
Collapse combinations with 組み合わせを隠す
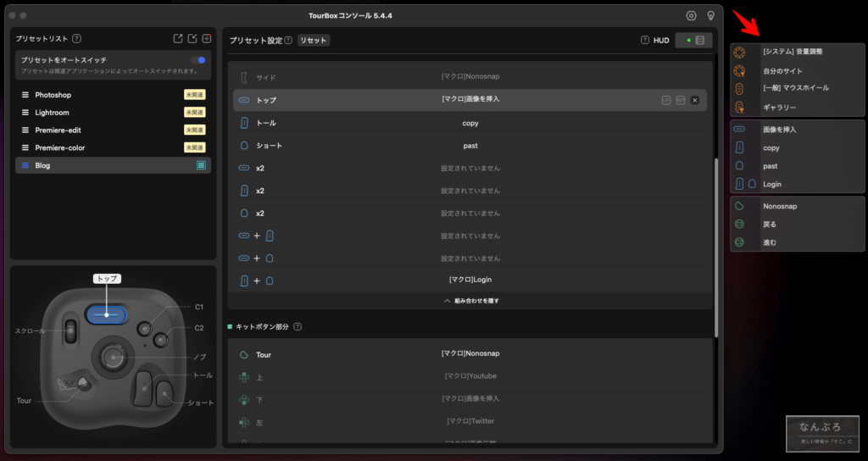pyautogui.click(x=470, y=300)
